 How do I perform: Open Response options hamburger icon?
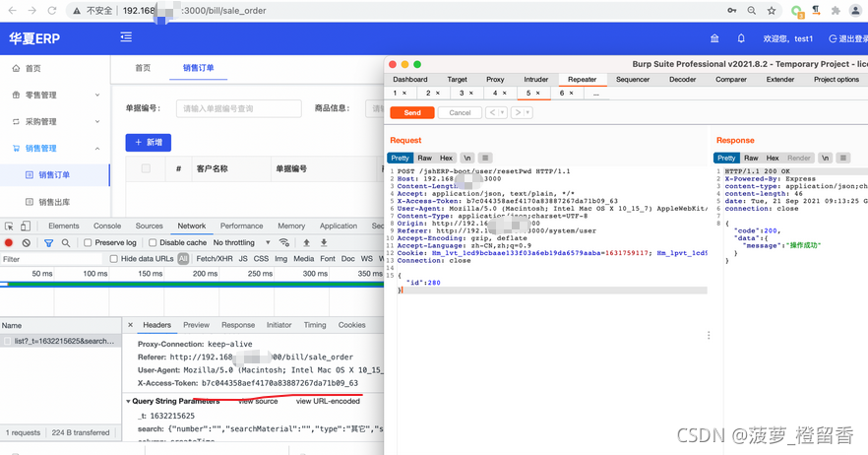tap(843, 158)
